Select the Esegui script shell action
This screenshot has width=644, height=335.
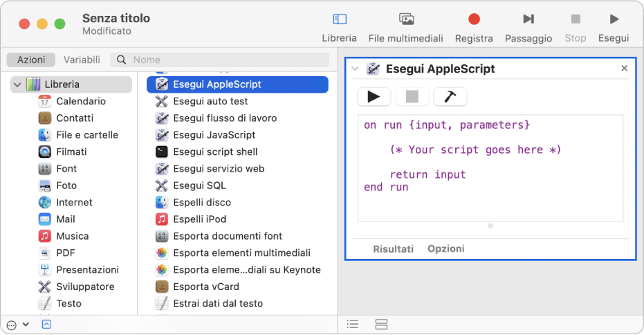(215, 152)
